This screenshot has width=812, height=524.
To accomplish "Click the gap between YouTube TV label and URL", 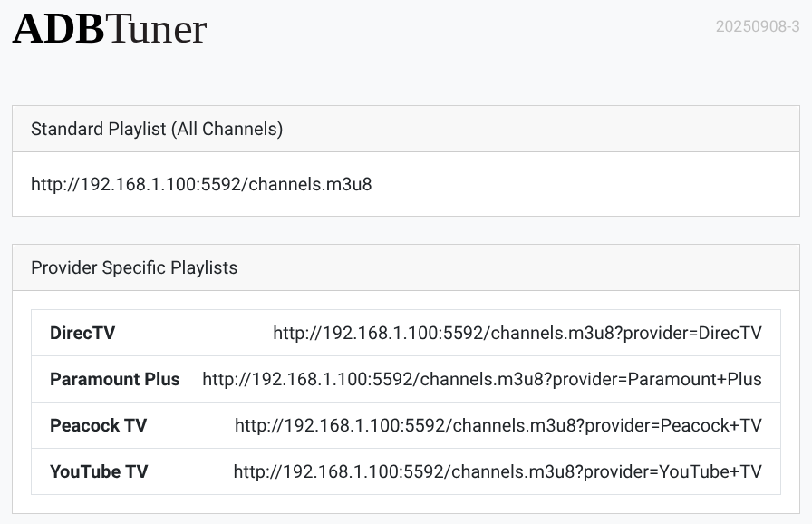I will coord(190,471).
